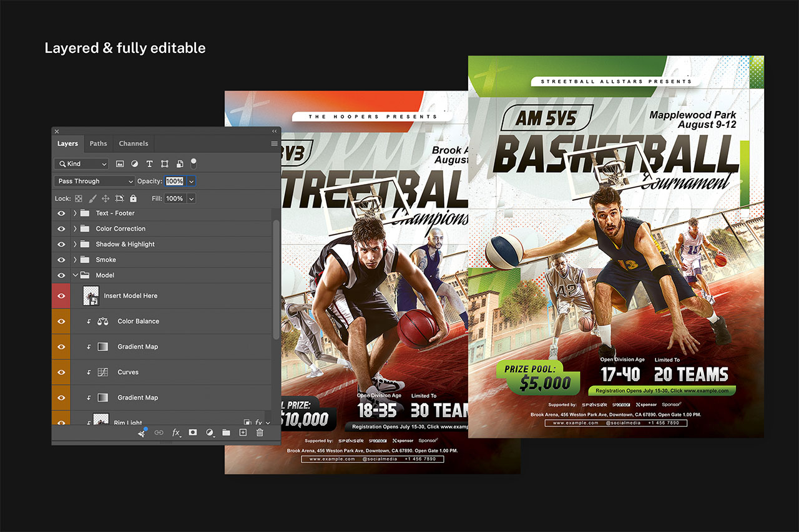799x532 pixels.
Task: Select the Text - Footer group name
Action: pyautogui.click(x=115, y=213)
